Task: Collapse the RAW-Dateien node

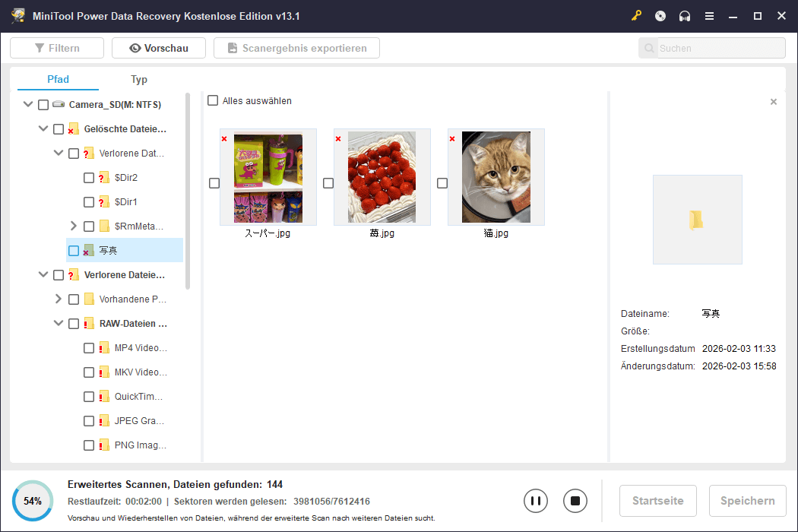Action: (x=59, y=323)
